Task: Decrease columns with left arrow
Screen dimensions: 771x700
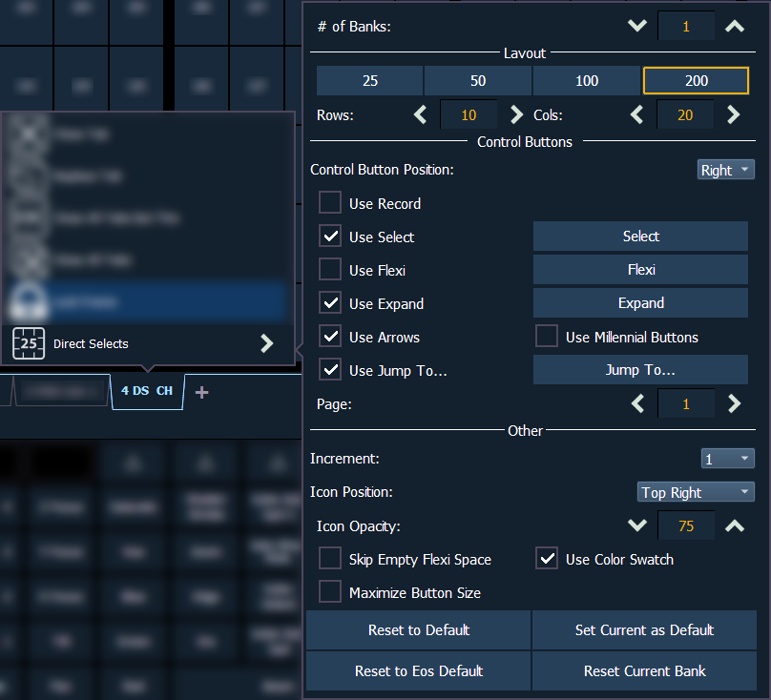Action: [637, 115]
